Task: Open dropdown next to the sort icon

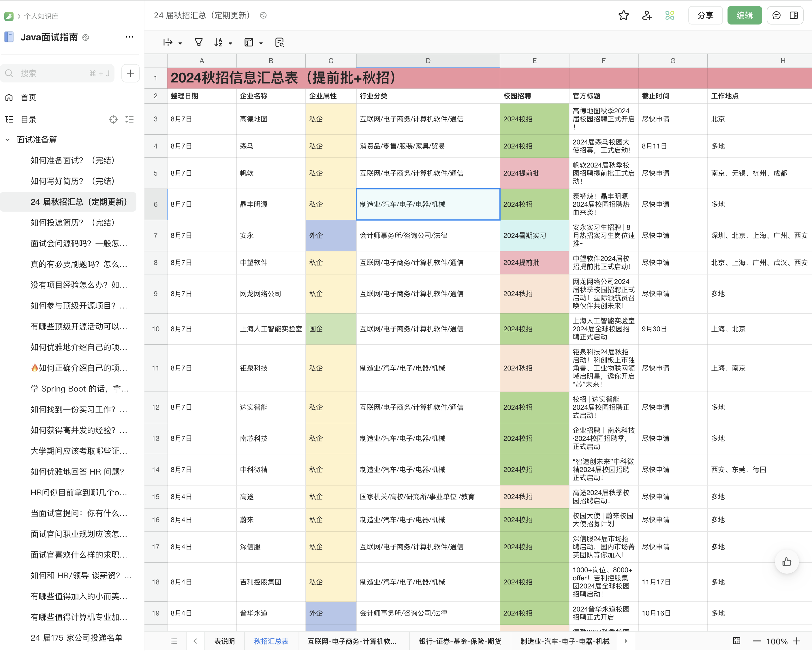Action: coord(230,43)
